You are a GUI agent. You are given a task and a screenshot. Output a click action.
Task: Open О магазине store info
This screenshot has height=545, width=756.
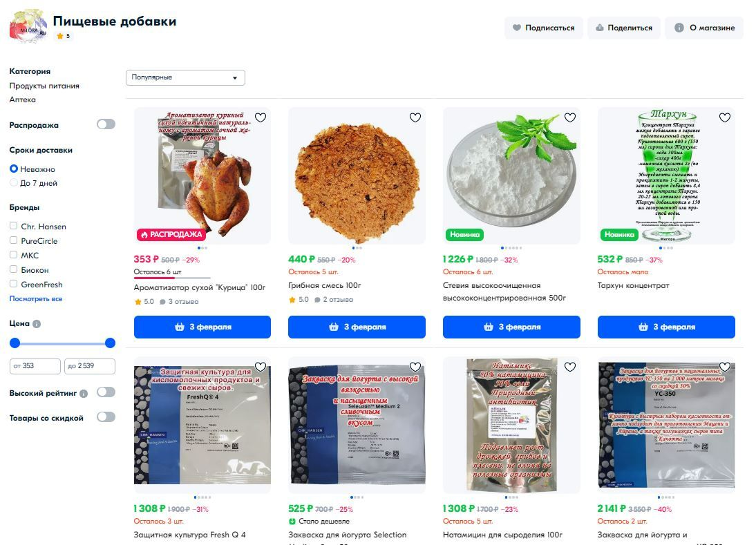(x=704, y=28)
